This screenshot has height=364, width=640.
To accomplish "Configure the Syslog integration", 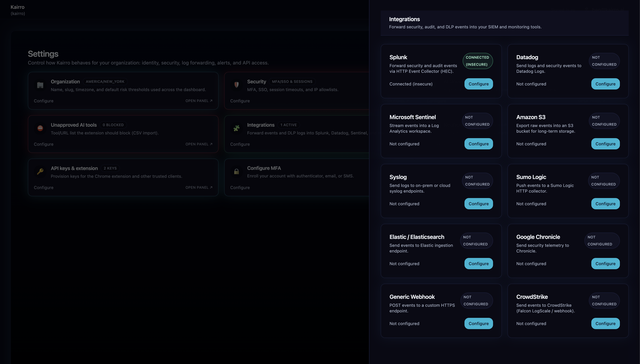I will 478,203.
